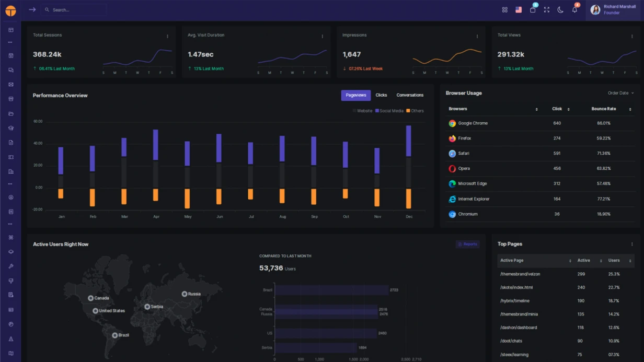
Task: Switch to the Clicks tab
Action: pyautogui.click(x=381, y=95)
